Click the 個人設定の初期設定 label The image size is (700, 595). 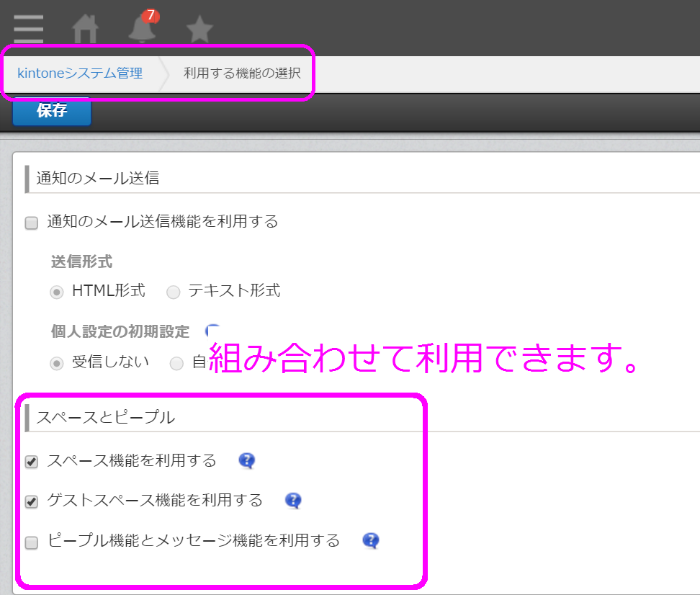point(120,331)
